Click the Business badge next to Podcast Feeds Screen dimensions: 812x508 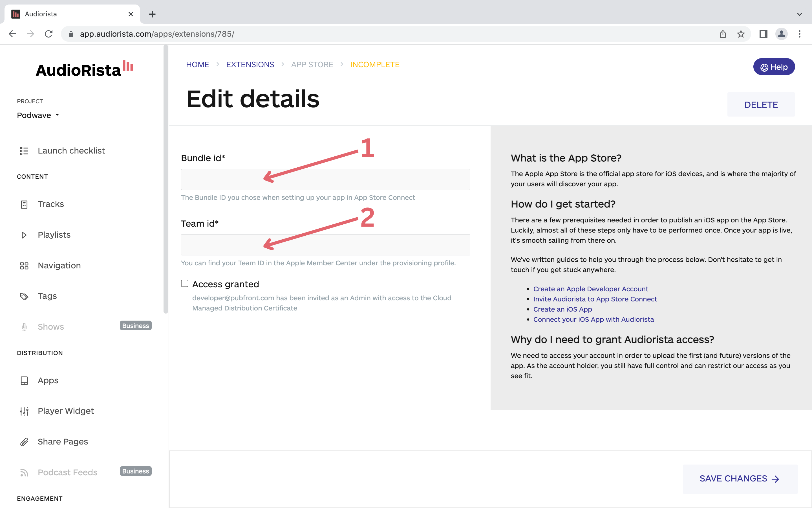136,471
